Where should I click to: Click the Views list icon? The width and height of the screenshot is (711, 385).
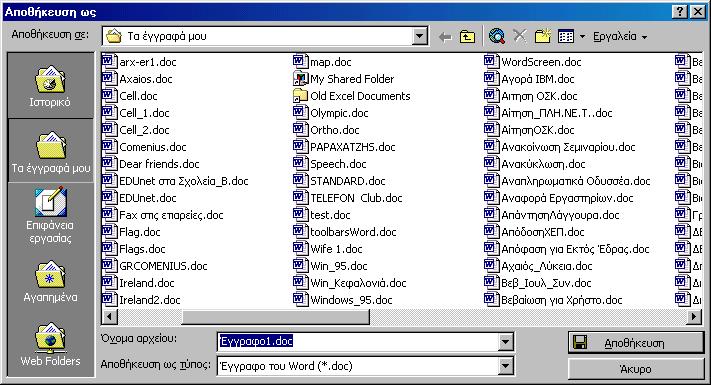coord(566,36)
